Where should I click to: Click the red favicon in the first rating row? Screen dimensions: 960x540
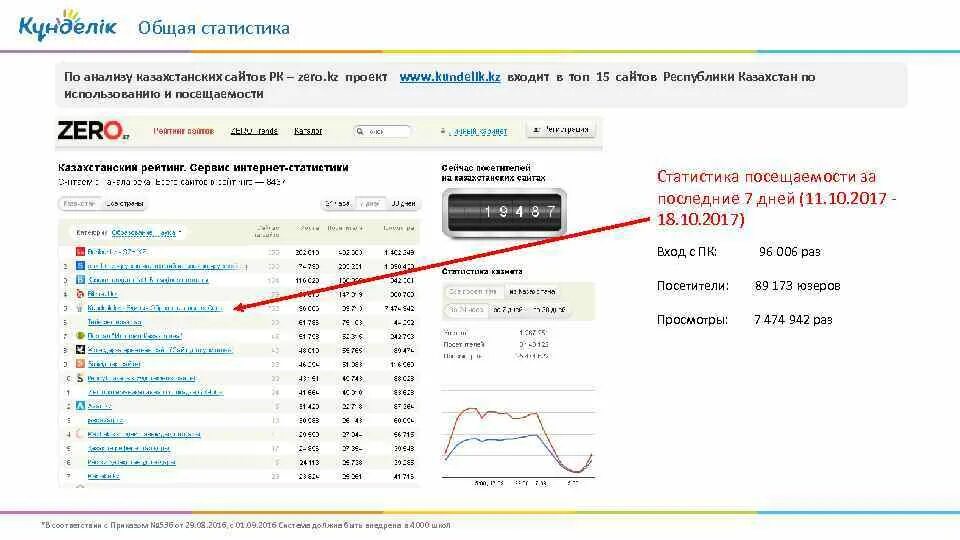tap(80, 252)
